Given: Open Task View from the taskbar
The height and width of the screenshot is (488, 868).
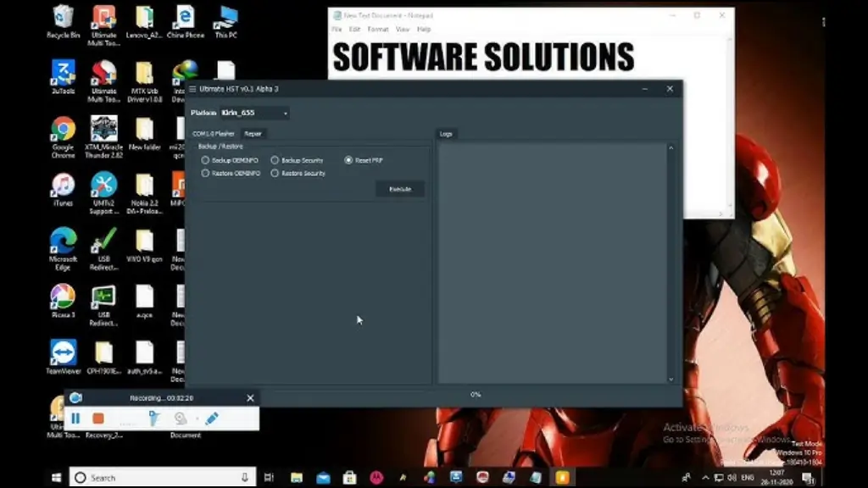Looking at the screenshot, I should (269, 478).
